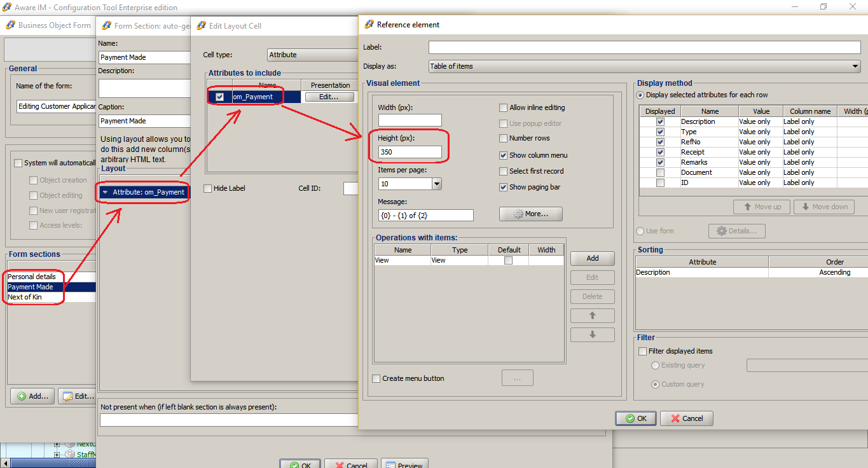The image size is (868, 468).
Task: Uncheck Show column menu
Action: pyautogui.click(x=504, y=155)
